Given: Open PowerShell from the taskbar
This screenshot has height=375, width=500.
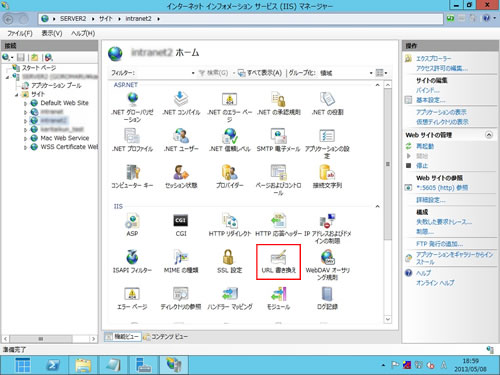Looking at the screenshot, I should pos(53,365).
